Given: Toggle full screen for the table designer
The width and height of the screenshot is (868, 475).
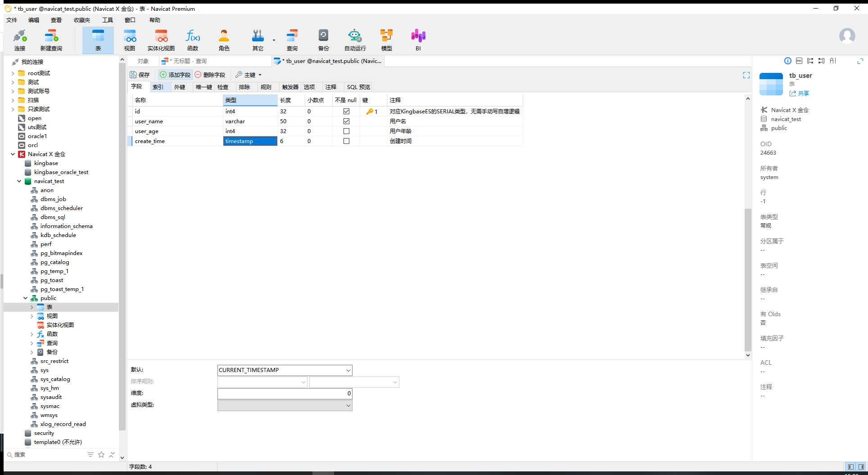Looking at the screenshot, I should click(746, 75).
